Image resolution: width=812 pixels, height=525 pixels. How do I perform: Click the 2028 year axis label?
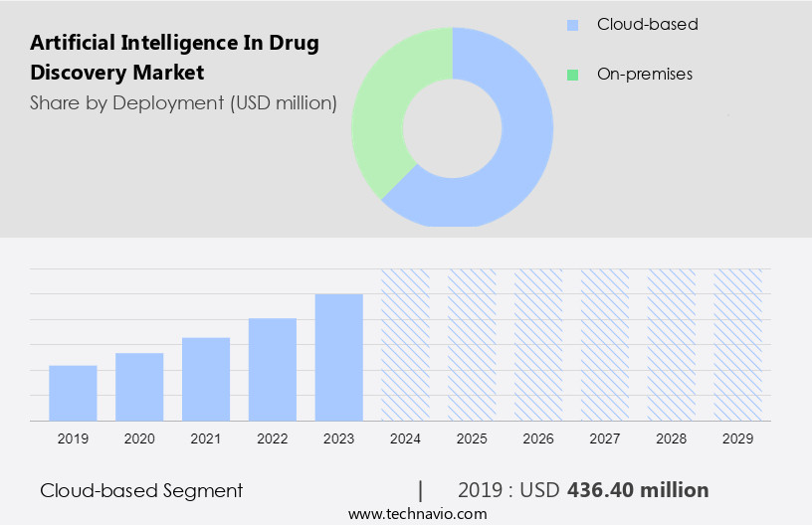[x=671, y=438]
